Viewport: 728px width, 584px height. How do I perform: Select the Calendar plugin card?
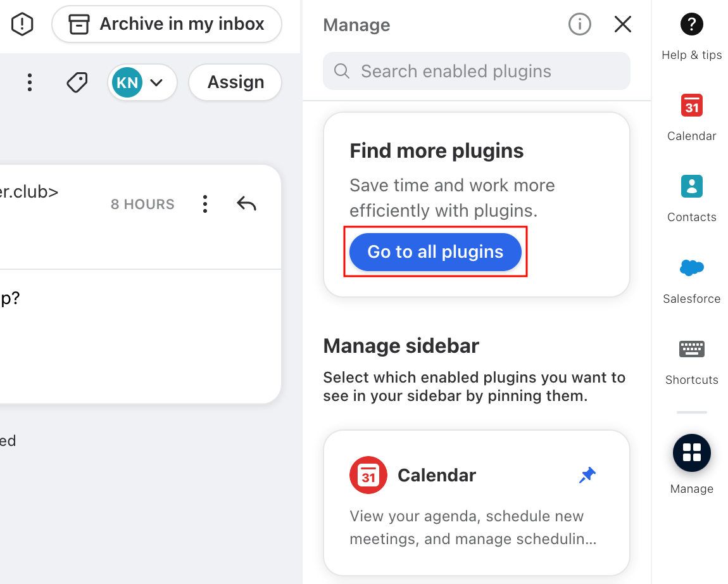(x=476, y=503)
